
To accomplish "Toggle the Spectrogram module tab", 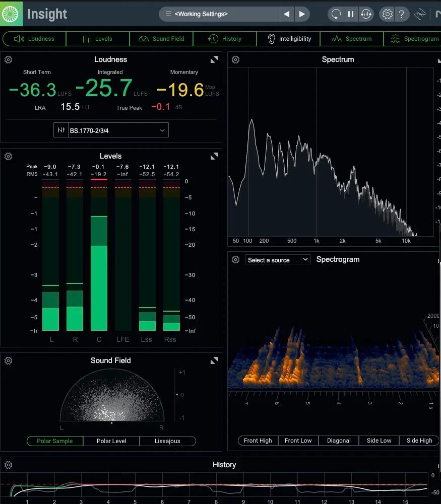I will pos(413,39).
